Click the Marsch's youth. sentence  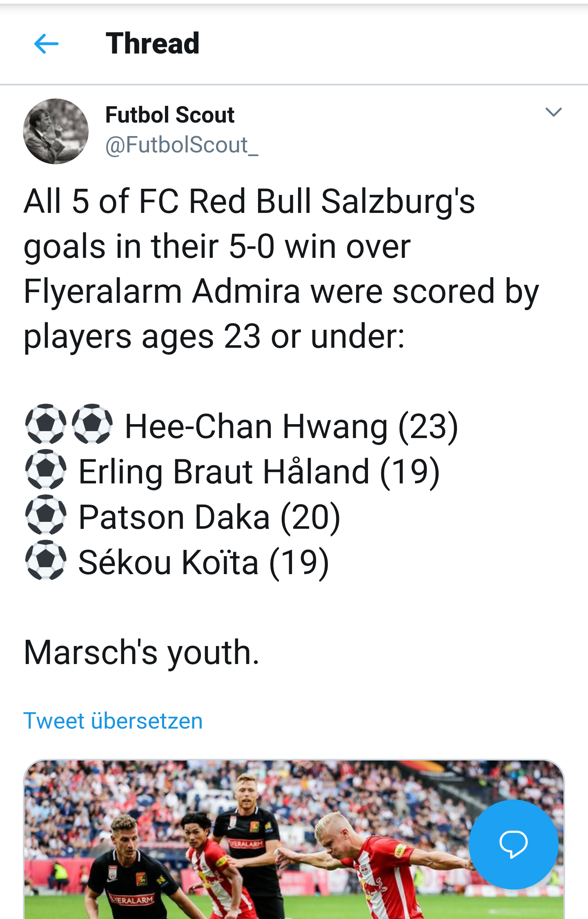tap(142, 653)
